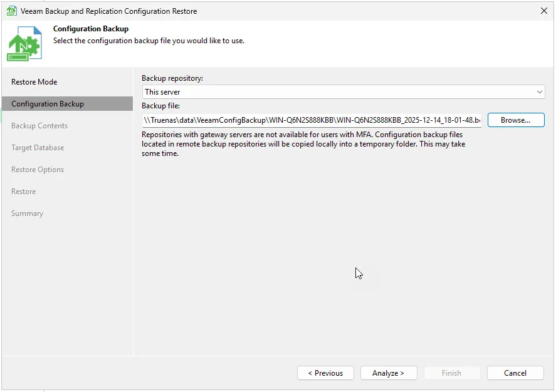
Task: Close the Configuration Restore window
Action: pyautogui.click(x=543, y=11)
